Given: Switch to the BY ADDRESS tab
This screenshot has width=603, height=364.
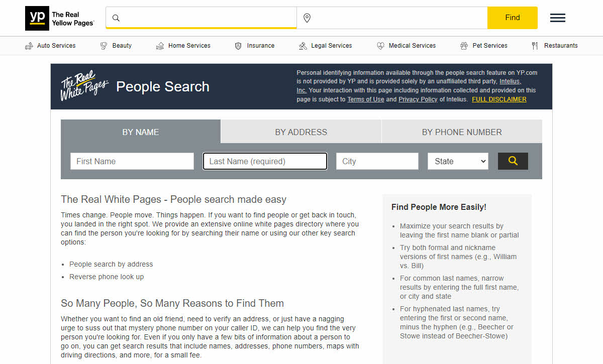Looking at the screenshot, I should pyautogui.click(x=300, y=132).
